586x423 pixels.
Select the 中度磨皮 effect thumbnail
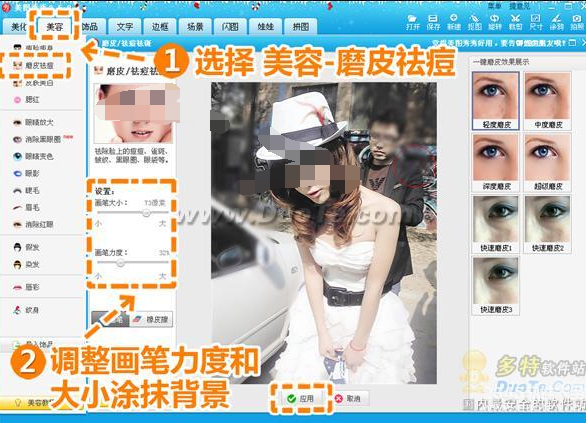click(x=548, y=101)
